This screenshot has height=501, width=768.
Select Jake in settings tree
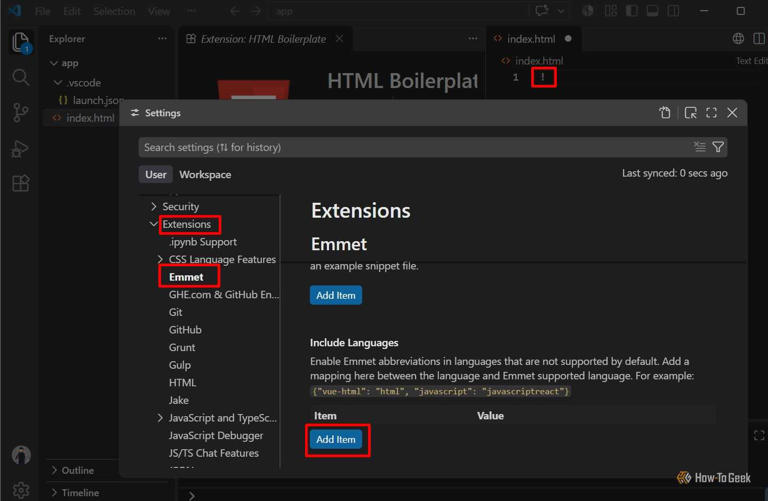point(179,400)
